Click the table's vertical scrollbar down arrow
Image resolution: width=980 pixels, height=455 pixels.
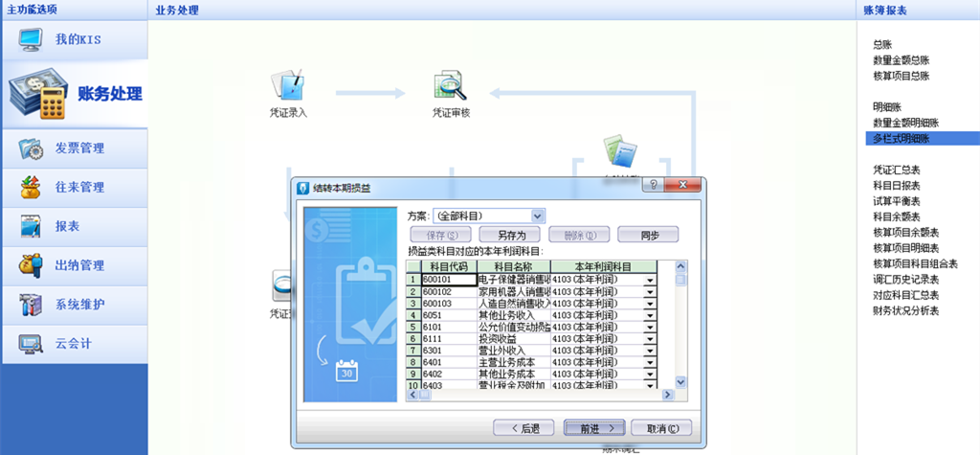point(680,382)
